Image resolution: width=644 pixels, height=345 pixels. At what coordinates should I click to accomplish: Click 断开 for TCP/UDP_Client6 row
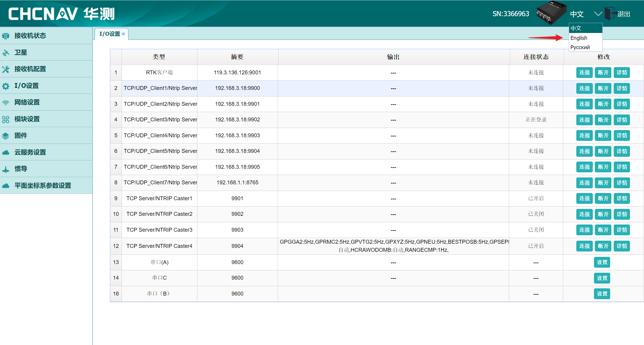603,167
